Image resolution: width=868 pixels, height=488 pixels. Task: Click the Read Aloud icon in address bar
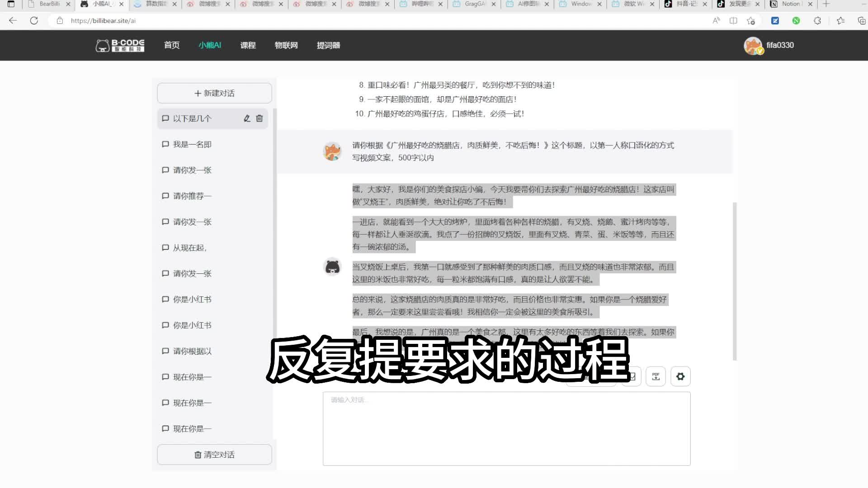point(716,21)
